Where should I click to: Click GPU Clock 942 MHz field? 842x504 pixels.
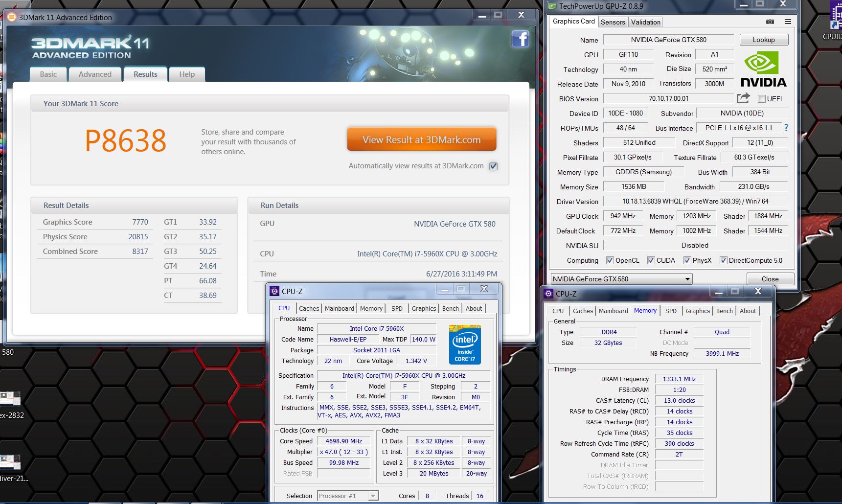(623, 216)
